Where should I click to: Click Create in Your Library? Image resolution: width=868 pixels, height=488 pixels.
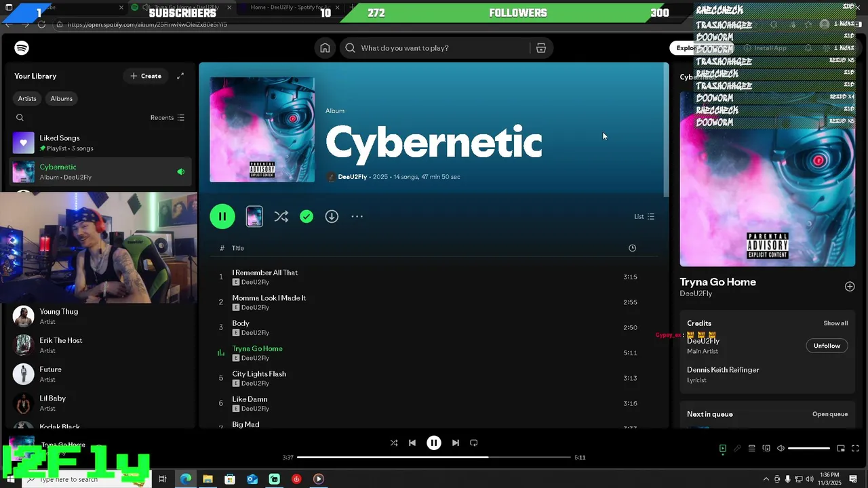click(x=146, y=76)
